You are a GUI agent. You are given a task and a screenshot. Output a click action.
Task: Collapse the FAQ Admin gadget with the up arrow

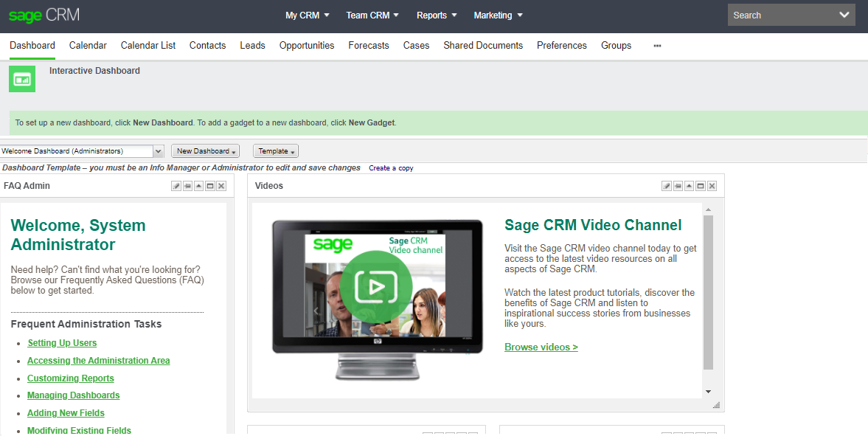(x=198, y=186)
